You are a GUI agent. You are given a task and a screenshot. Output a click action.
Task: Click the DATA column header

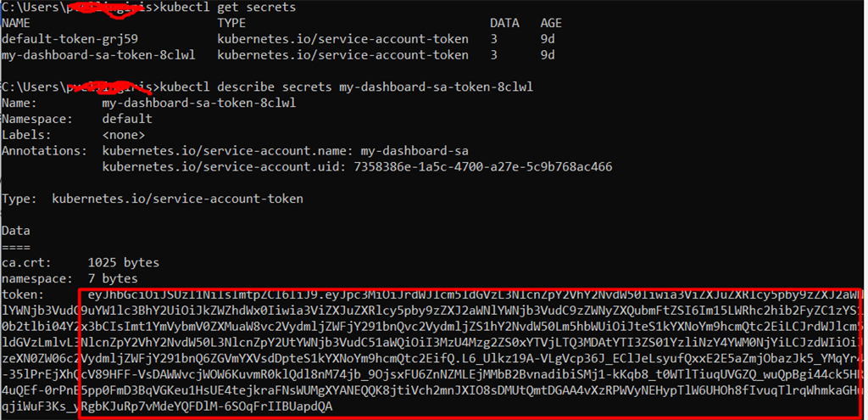tap(504, 23)
